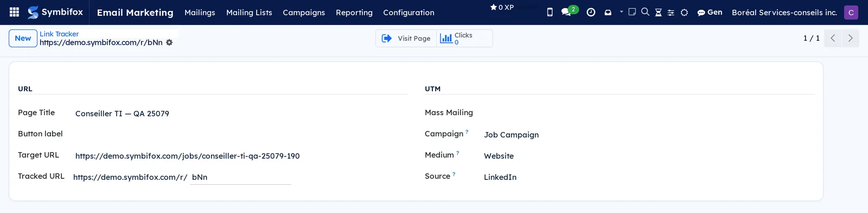This screenshot has height=213, width=868.
Task: Click the URL section heading
Action: tap(25, 89)
